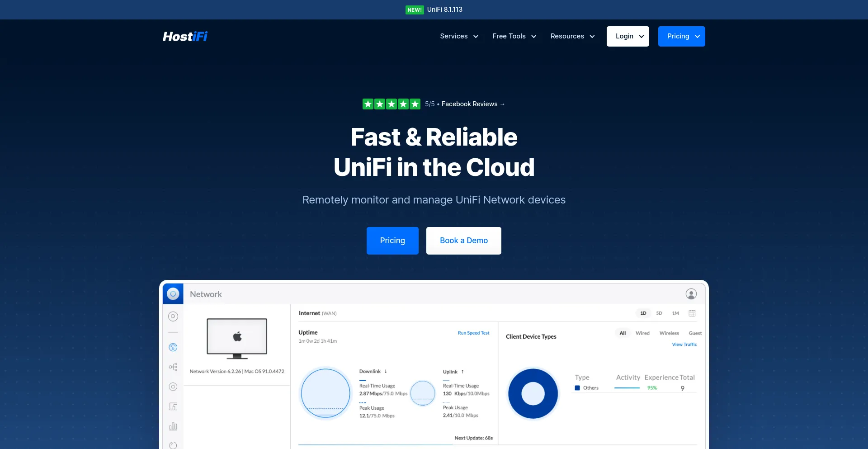Select the Wireless client filter

coord(669,333)
